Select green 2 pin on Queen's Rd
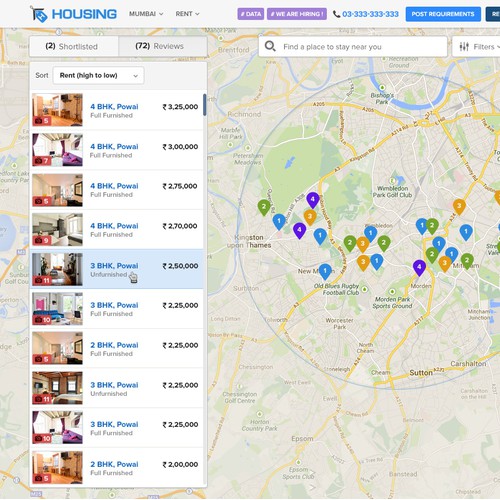 click(264, 207)
